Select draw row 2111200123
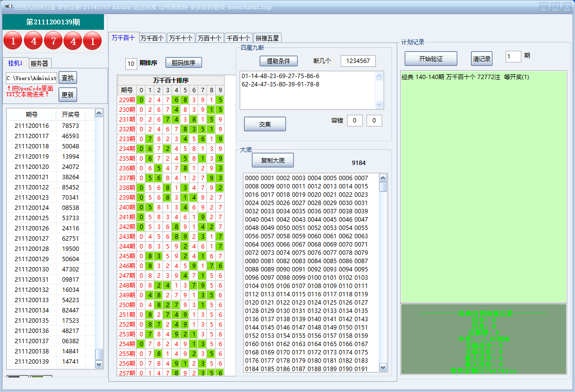The width and height of the screenshot is (575, 392). (x=51, y=197)
